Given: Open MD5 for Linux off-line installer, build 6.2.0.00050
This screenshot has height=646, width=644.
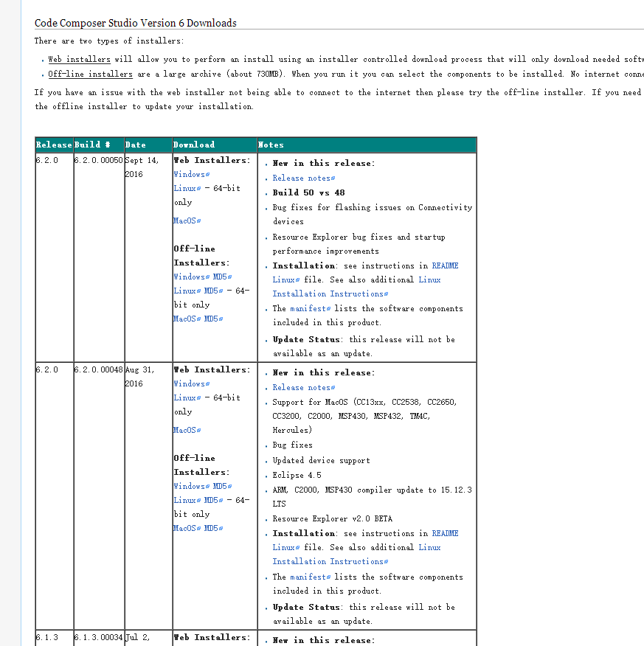Looking at the screenshot, I should click(x=213, y=291).
